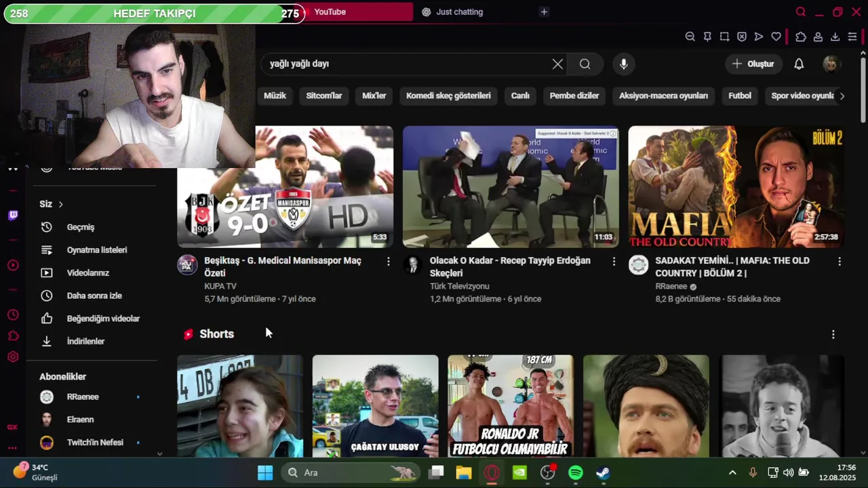Select the Mix'ler filter chip
868x488 pixels.
tap(374, 96)
